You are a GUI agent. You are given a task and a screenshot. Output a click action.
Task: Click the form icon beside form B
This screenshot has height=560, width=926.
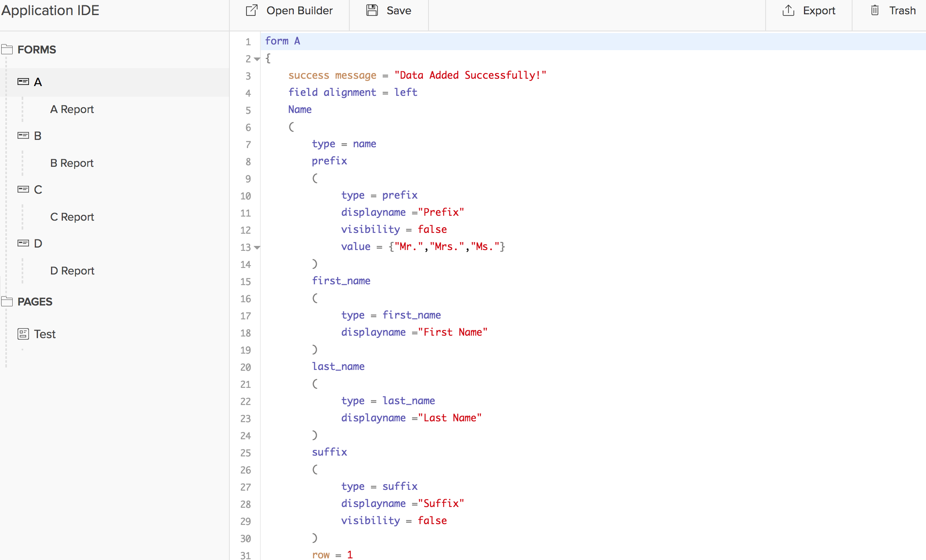(x=23, y=135)
